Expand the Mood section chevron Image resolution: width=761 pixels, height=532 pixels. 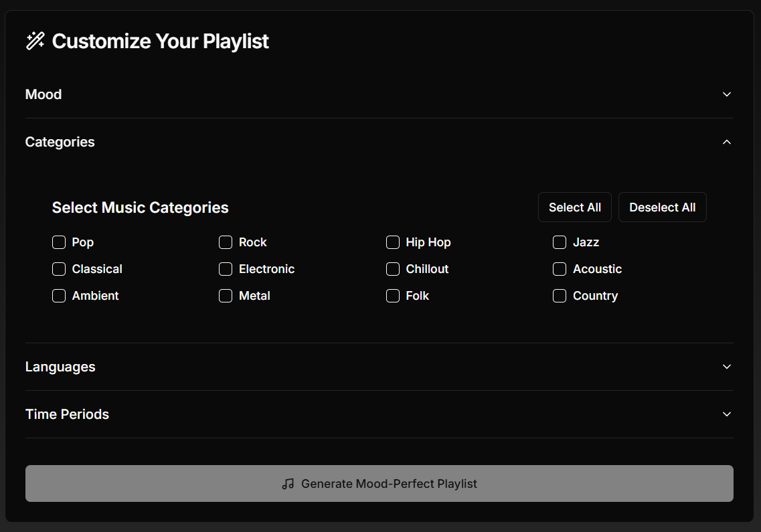click(x=727, y=94)
